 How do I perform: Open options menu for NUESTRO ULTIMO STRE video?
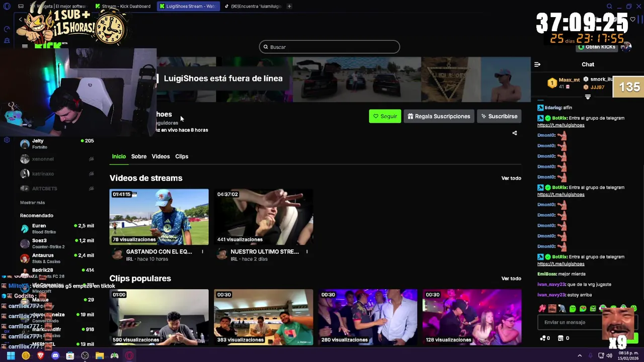click(307, 252)
